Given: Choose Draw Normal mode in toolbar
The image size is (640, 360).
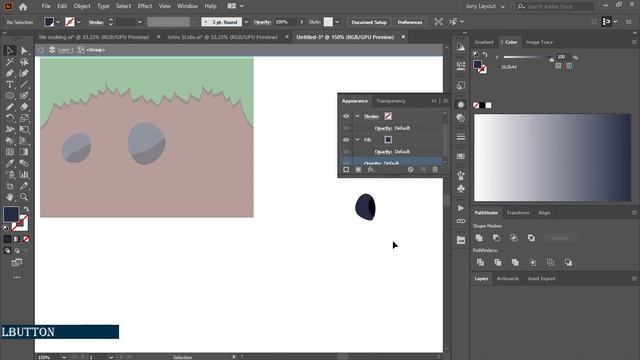Looking at the screenshot, I should [x=7, y=251].
